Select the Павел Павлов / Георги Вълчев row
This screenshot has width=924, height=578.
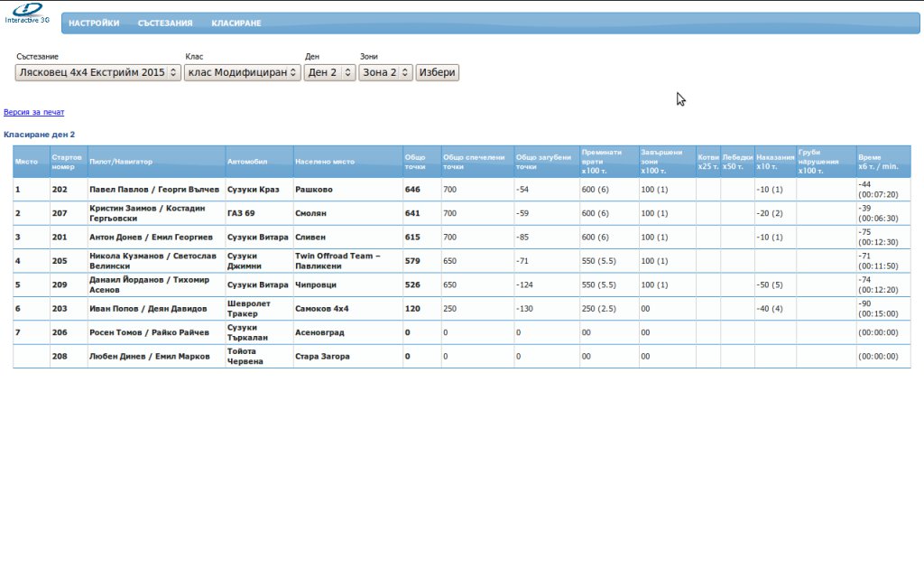(153, 190)
